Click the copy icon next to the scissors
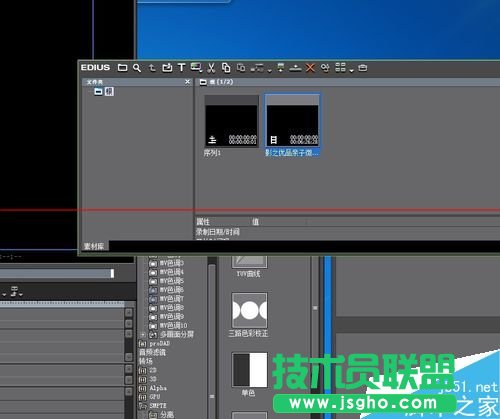The image size is (500, 419). click(x=226, y=68)
